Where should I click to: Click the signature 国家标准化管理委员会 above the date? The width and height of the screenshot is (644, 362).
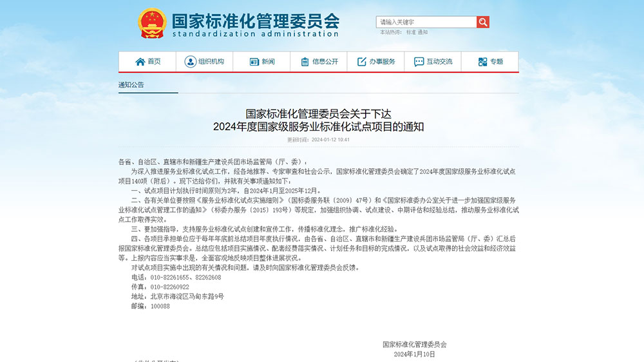coord(414,345)
